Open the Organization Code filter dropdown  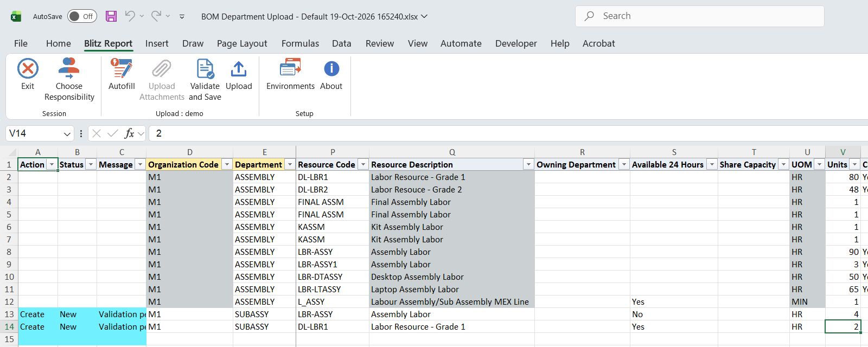pyautogui.click(x=227, y=164)
